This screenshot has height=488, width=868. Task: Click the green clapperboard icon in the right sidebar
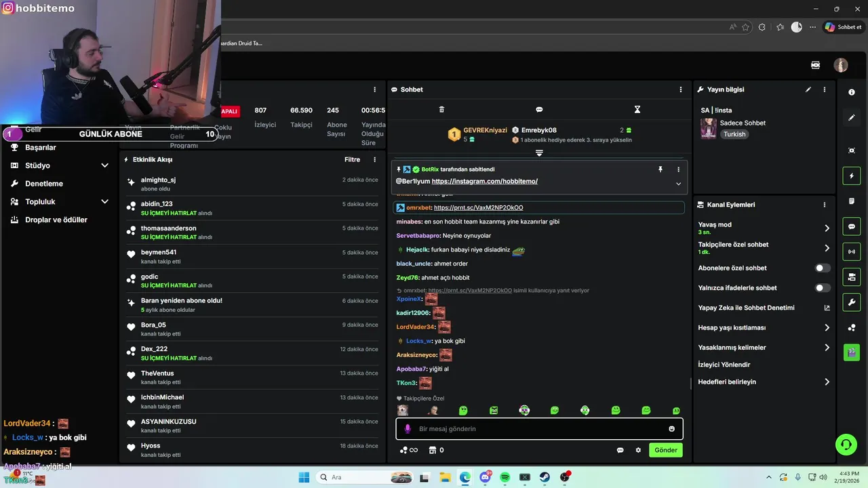(x=852, y=352)
